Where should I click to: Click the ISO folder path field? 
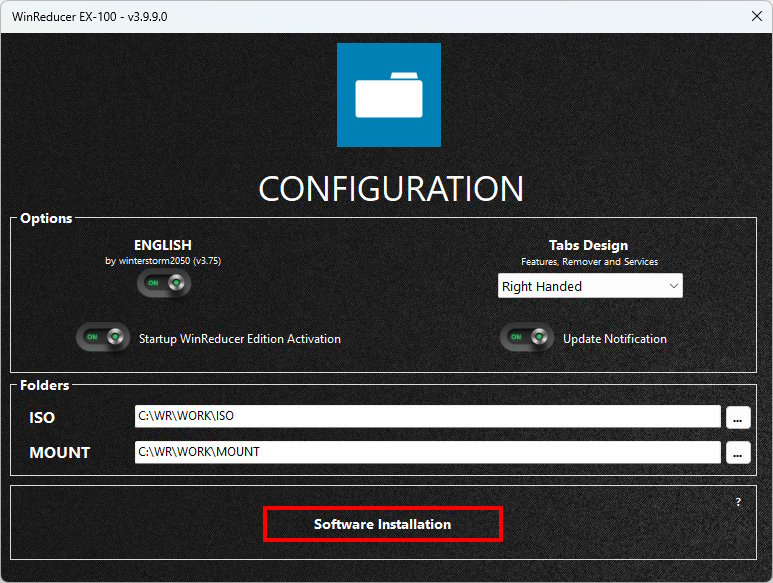coord(427,416)
